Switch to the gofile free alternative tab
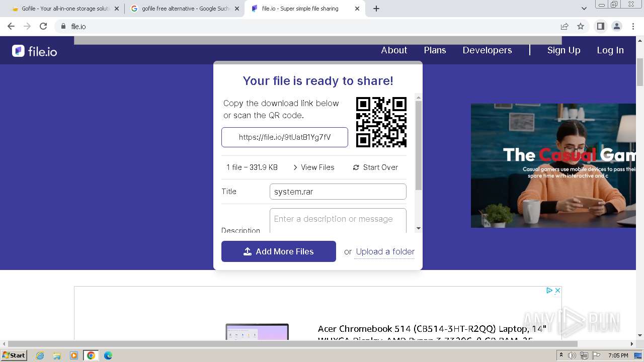The image size is (644, 362). 184,9
